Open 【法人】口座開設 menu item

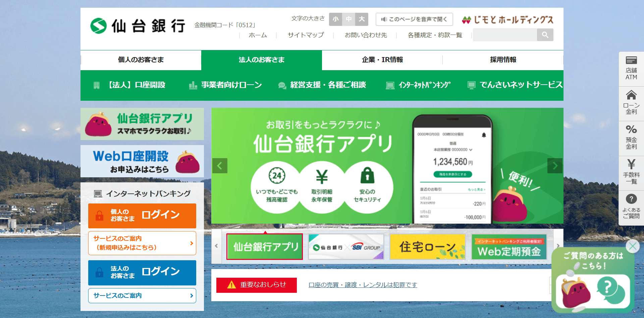129,85
